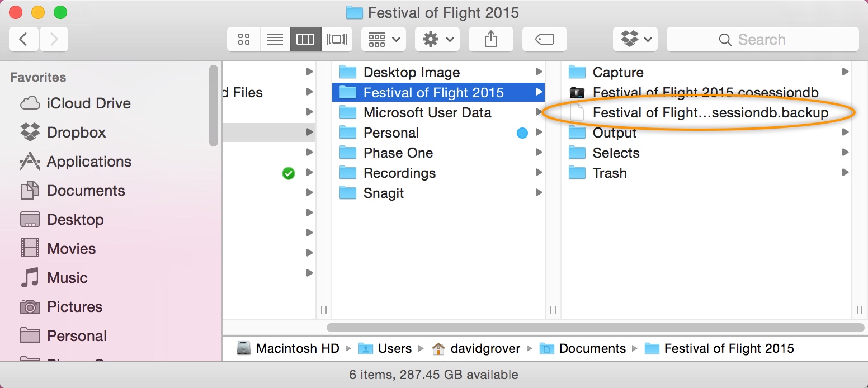Screen dimensions: 868x388
Task: Switch to column view
Action: coord(306,39)
